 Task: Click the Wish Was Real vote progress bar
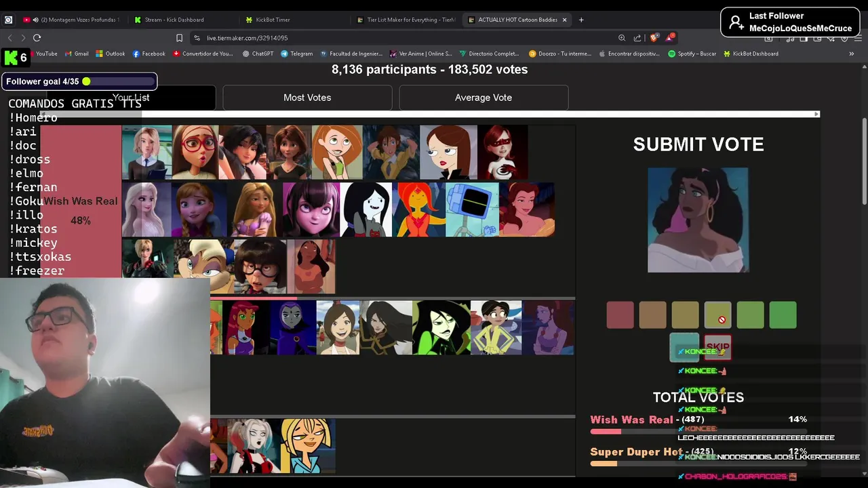[698, 432]
